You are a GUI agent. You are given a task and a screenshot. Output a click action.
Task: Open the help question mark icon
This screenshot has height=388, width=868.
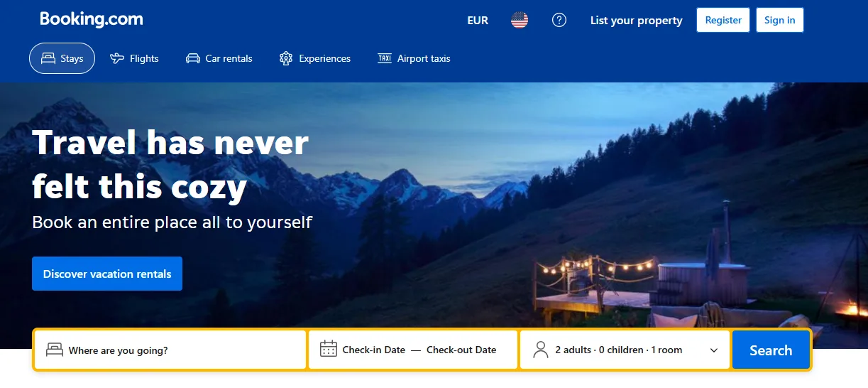(x=559, y=21)
